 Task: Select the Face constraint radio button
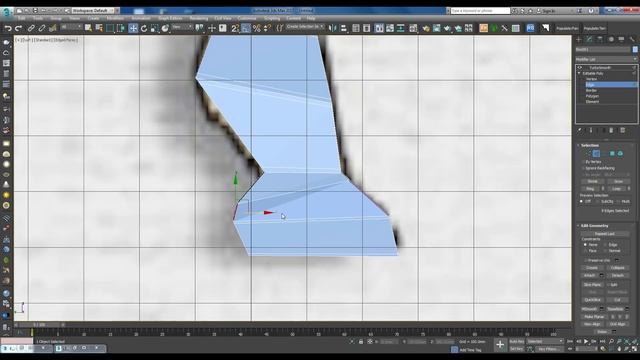click(585, 251)
